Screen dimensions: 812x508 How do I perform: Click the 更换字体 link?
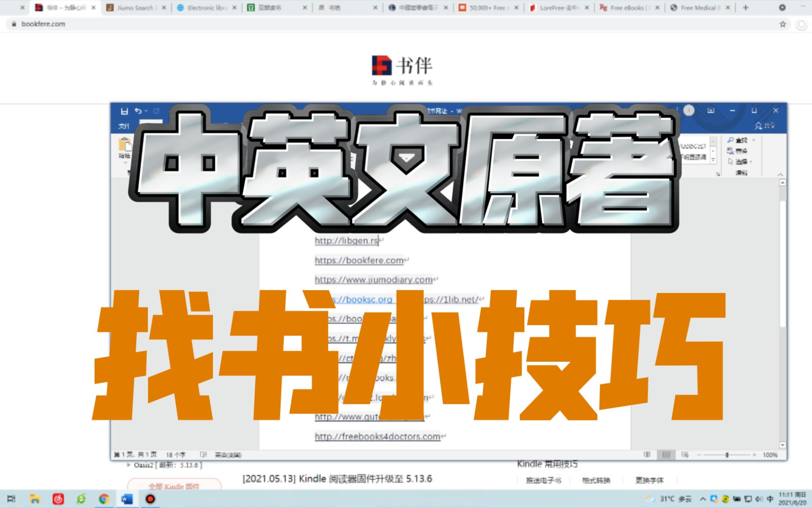click(649, 480)
